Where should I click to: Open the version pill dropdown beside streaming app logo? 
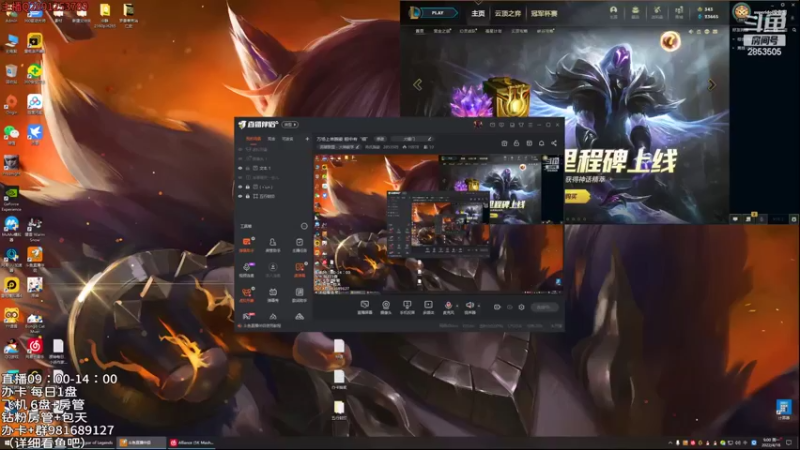pyautogui.click(x=290, y=124)
